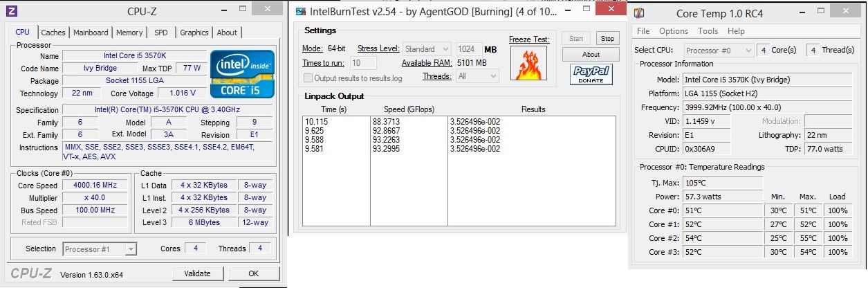
Task: Click the 10.115 time row in Linpack Output
Action: click(x=316, y=121)
